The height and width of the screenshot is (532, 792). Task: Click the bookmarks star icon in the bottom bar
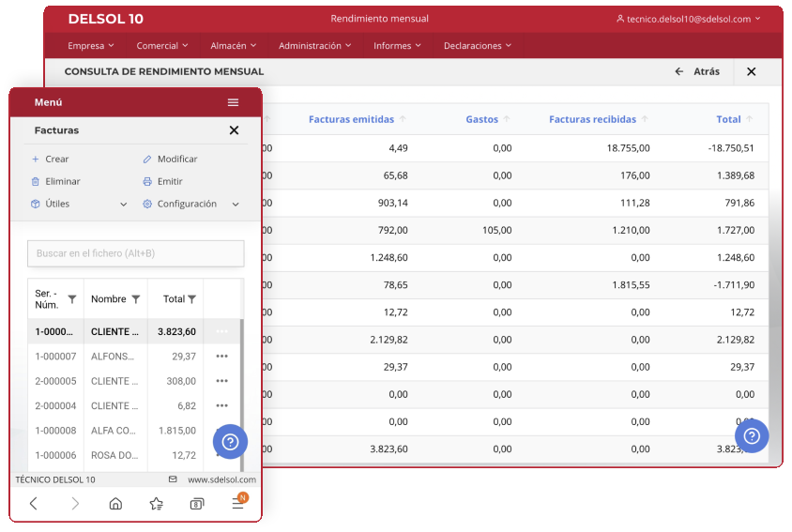pos(157,504)
